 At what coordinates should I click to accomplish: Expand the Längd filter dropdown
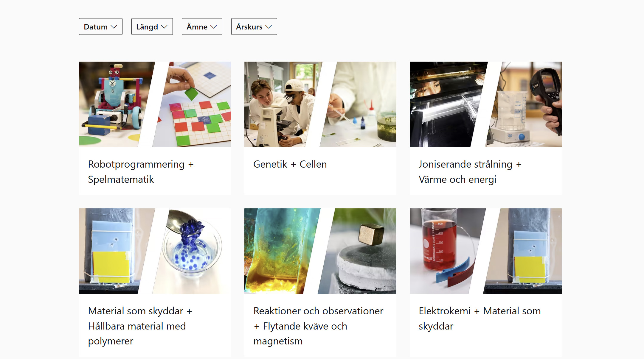152,26
